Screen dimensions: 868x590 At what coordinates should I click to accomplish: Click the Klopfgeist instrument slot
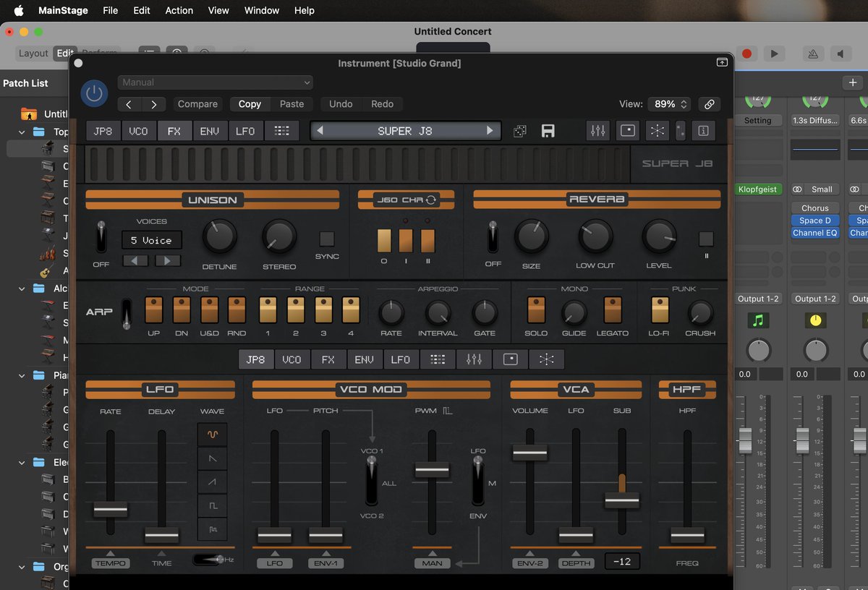tap(758, 189)
